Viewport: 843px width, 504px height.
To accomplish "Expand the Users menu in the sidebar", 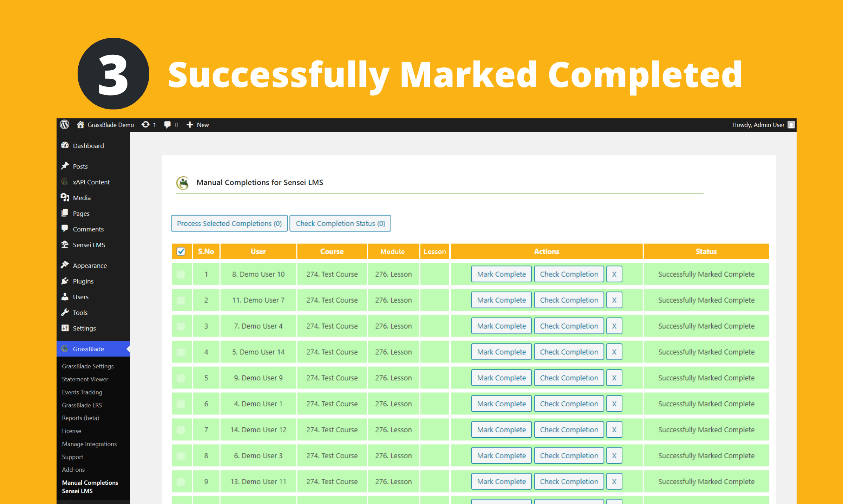I will [80, 297].
